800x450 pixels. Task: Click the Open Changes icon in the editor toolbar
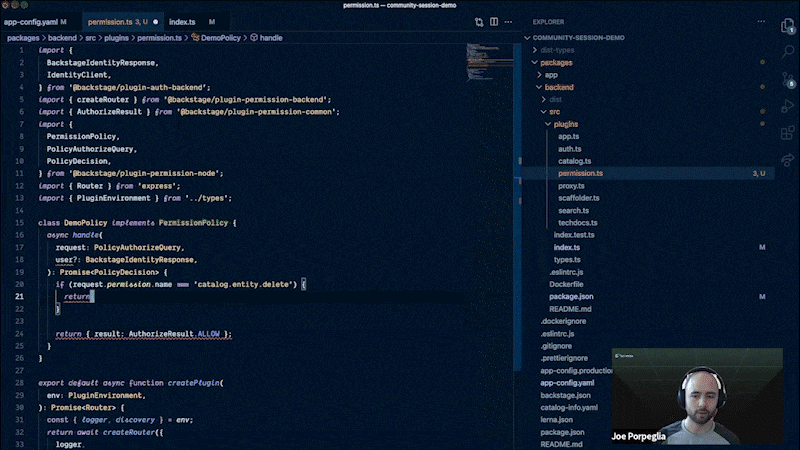pos(479,22)
